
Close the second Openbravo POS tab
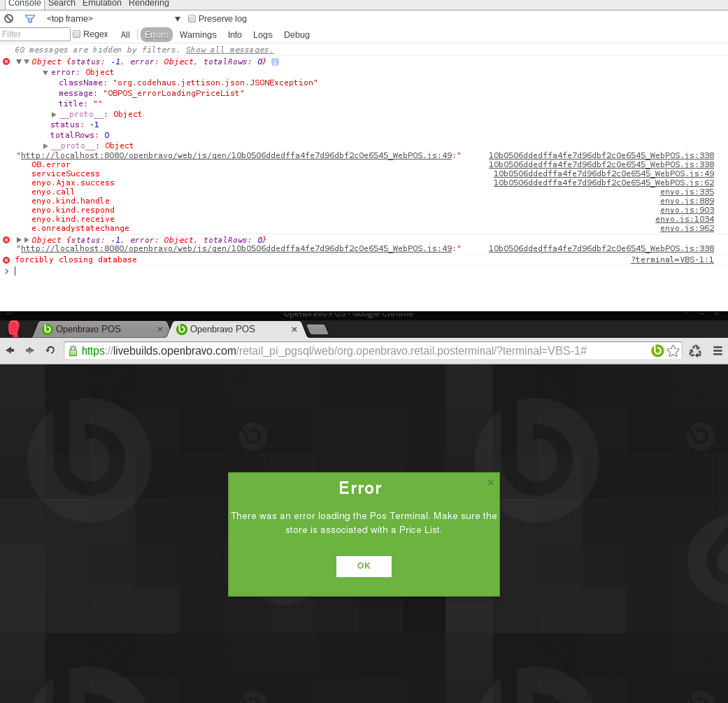(294, 329)
